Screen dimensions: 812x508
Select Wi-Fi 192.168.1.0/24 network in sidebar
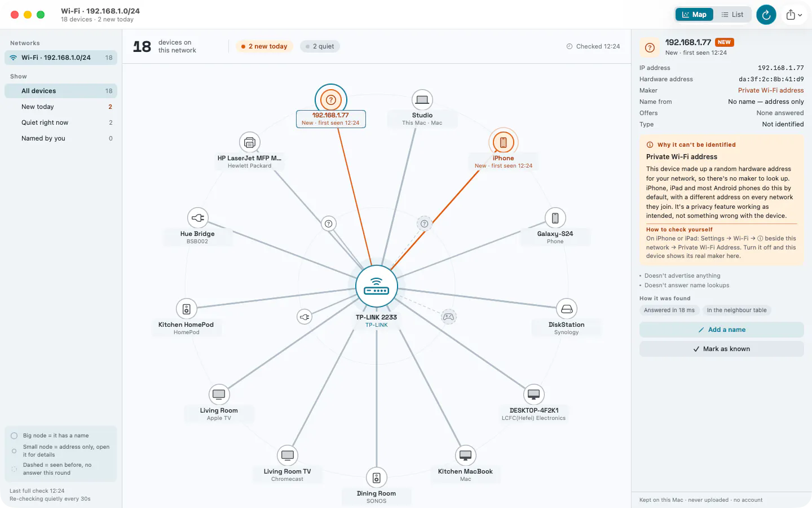(61, 58)
